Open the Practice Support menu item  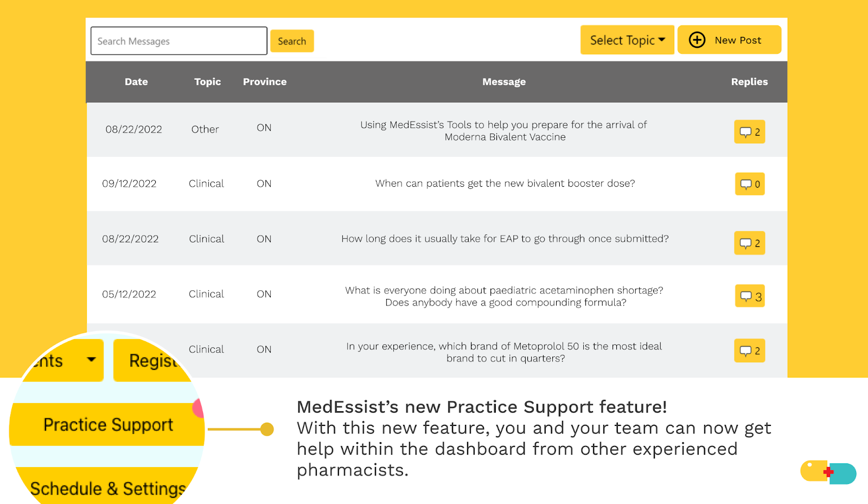pyautogui.click(x=108, y=424)
